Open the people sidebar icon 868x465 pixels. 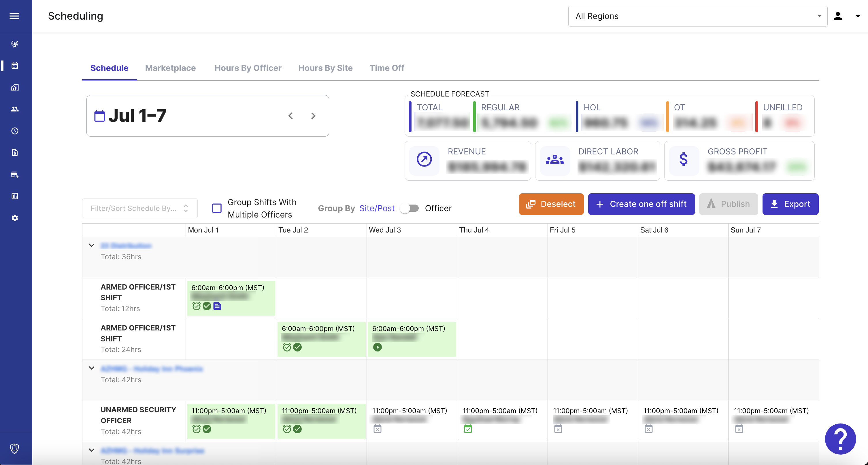(14, 109)
